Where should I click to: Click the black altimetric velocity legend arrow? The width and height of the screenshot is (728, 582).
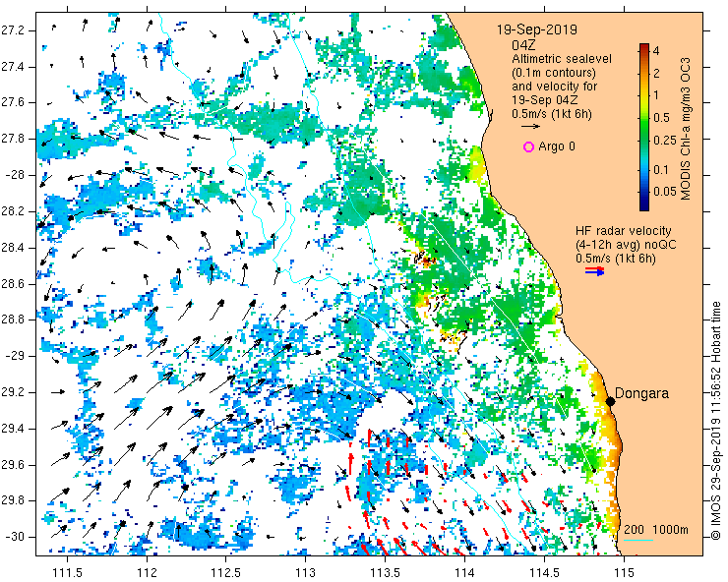(530, 126)
